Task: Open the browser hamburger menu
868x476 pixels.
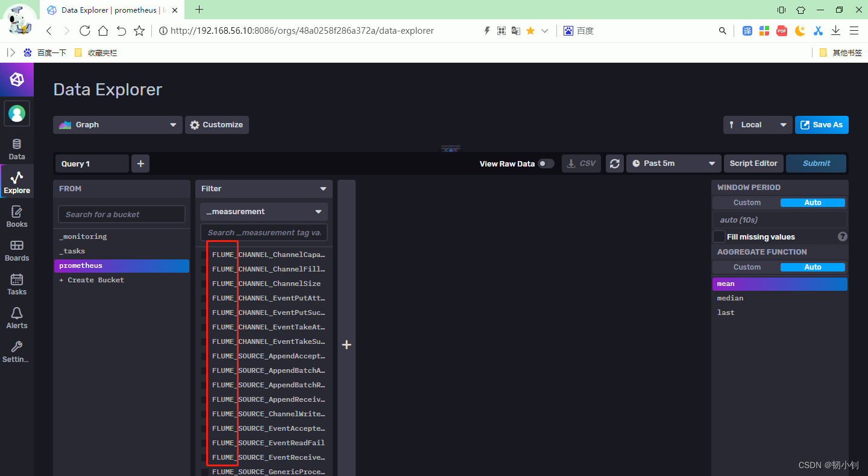Action: coord(854,31)
